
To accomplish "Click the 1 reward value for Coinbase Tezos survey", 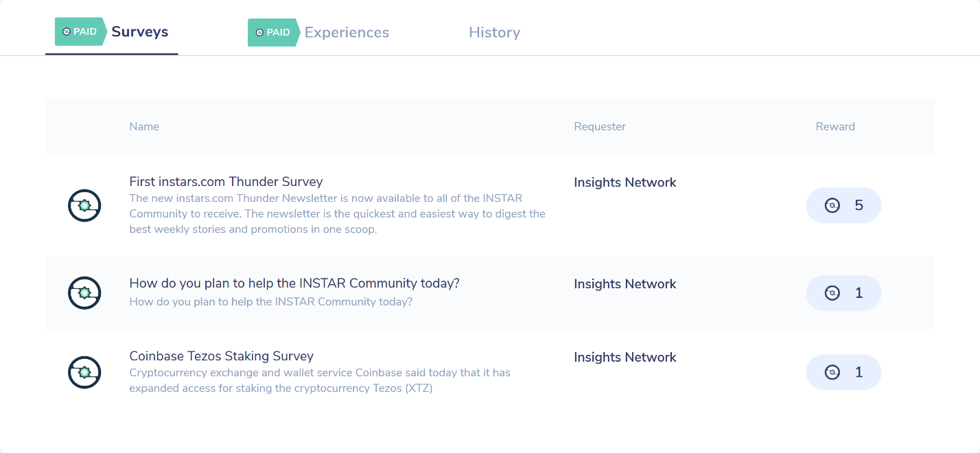I will pos(859,373).
